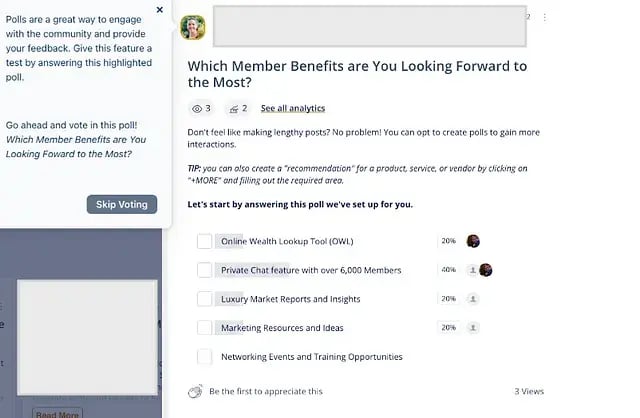Screen dimensions: 640x418
Task: Click the engagement count icon beside views
Action: pos(233,109)
